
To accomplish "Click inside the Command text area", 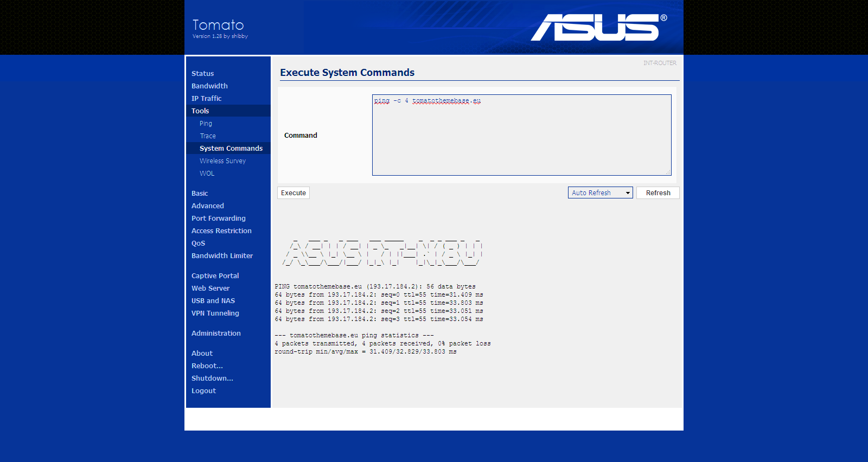I will tap(522, 135).
